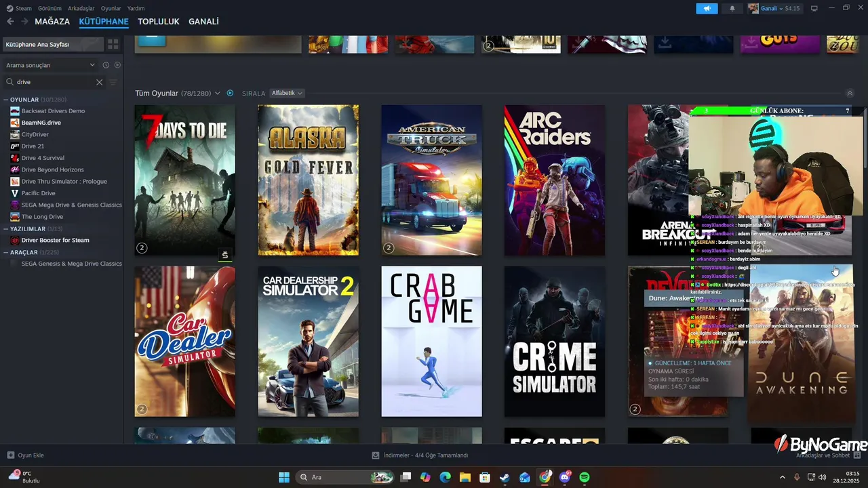
Task: Open advanced search filters icon
Action: click(x=113, y=82)
